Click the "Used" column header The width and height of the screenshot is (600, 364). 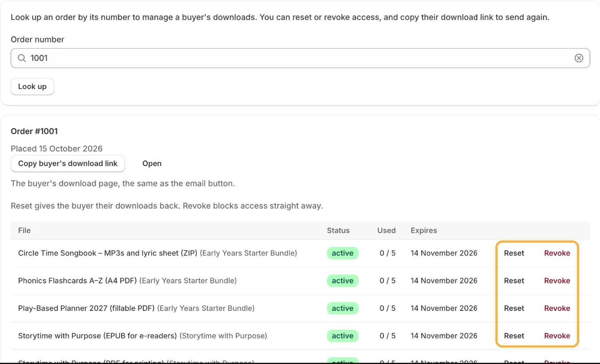(386, 230)
